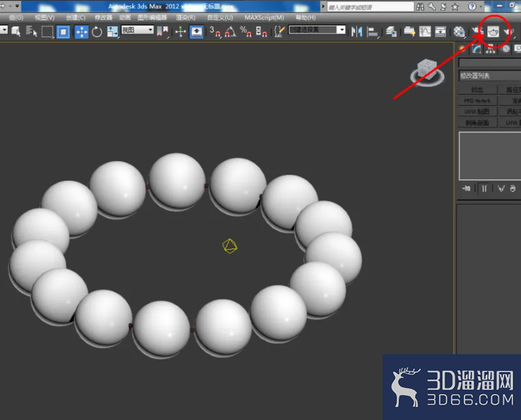Toggle Show End Result icon
The image size is (521, 420).
click(x=484, y=188)
